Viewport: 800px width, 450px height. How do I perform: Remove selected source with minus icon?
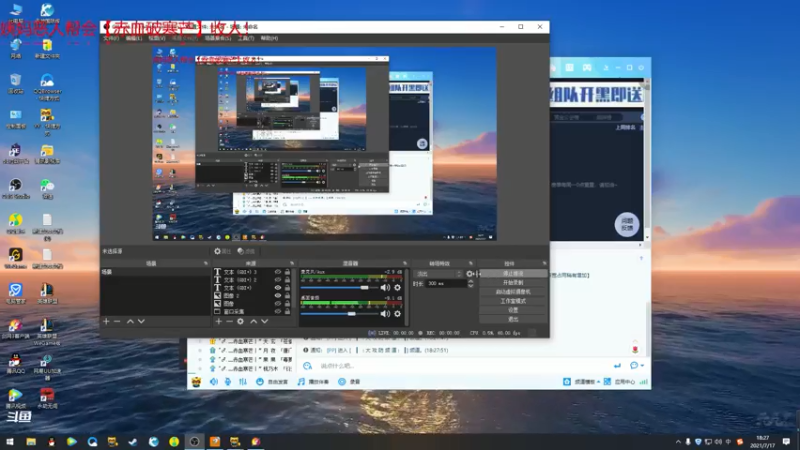click(229, 321)
